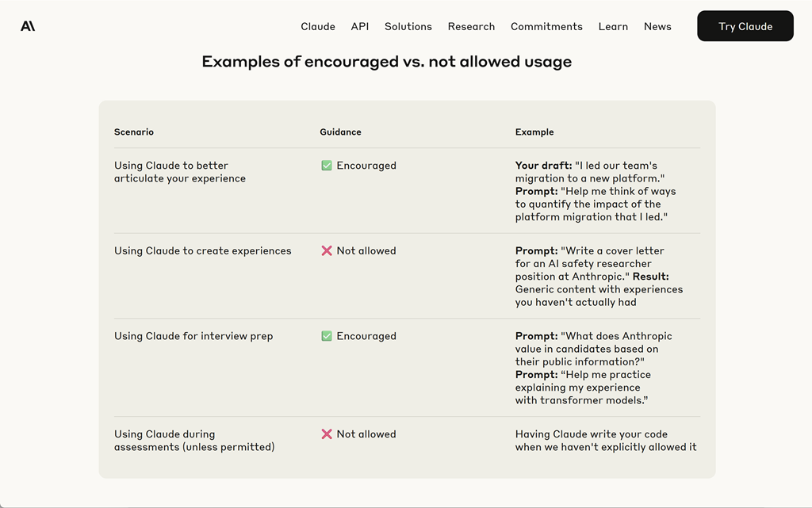The image size is (812, 508).
Task: Select the 'Using Claude for interview prep' scenario text
Action: [x=193, y=336]
